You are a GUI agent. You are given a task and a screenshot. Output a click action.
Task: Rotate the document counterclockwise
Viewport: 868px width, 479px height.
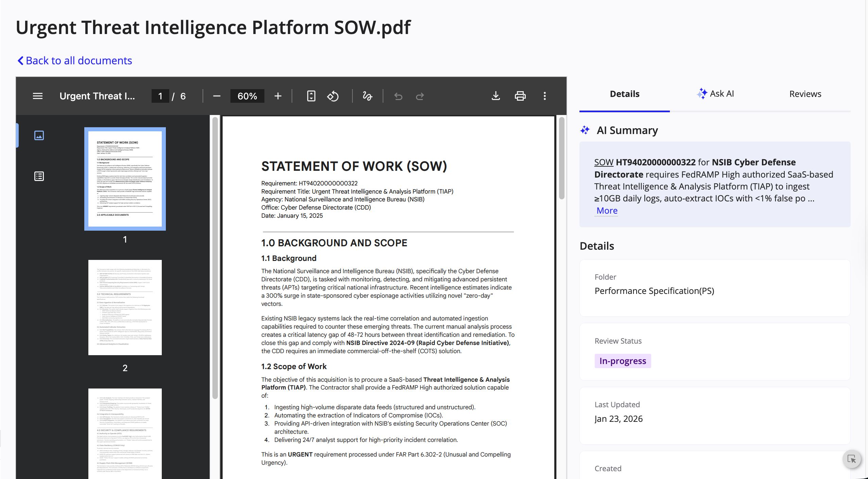click(333, 96)
